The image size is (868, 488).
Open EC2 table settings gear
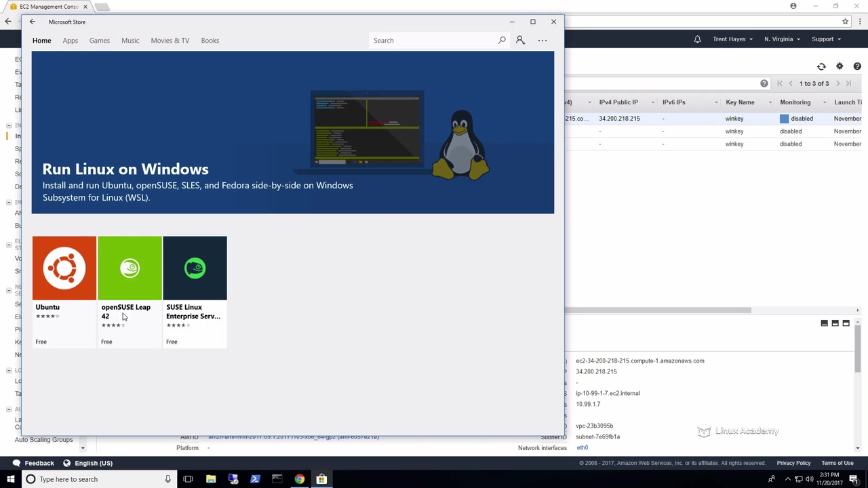[840, 66]
